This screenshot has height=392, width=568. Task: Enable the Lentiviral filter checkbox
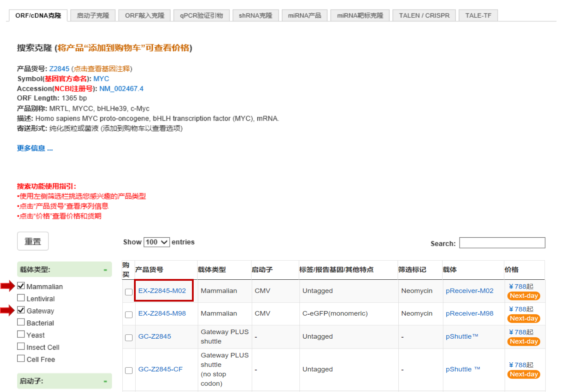pyautogui.click(x=21, y=298)
